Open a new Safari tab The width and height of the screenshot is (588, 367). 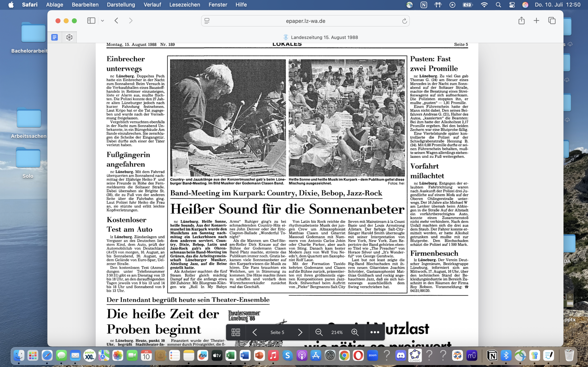[x=536, y=21]
